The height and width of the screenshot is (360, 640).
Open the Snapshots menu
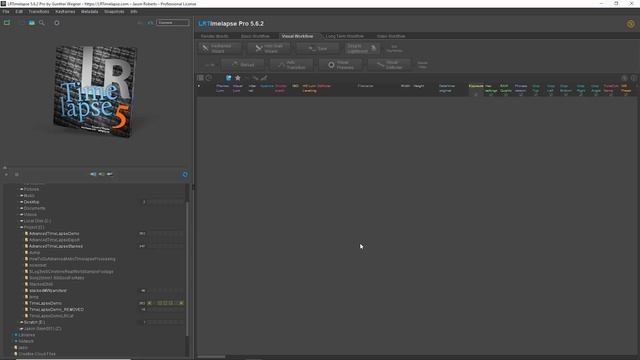click(114, 11)
